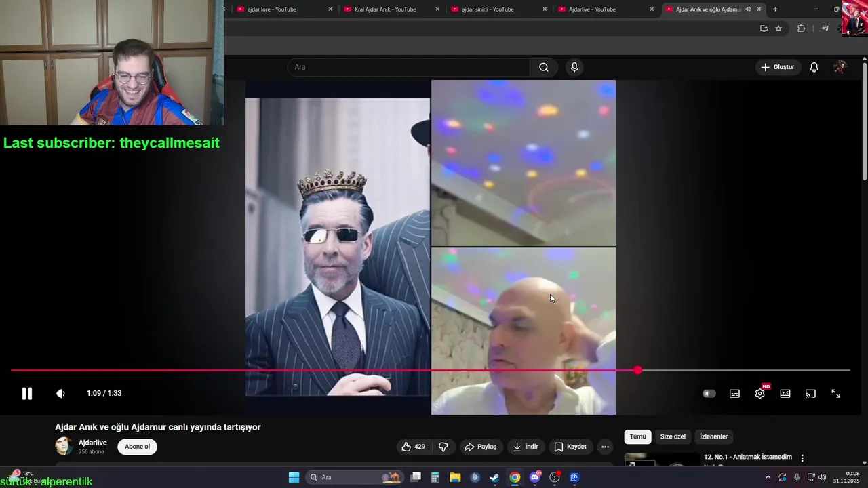Select the Size özel filter chip

[x=673, y=436]
